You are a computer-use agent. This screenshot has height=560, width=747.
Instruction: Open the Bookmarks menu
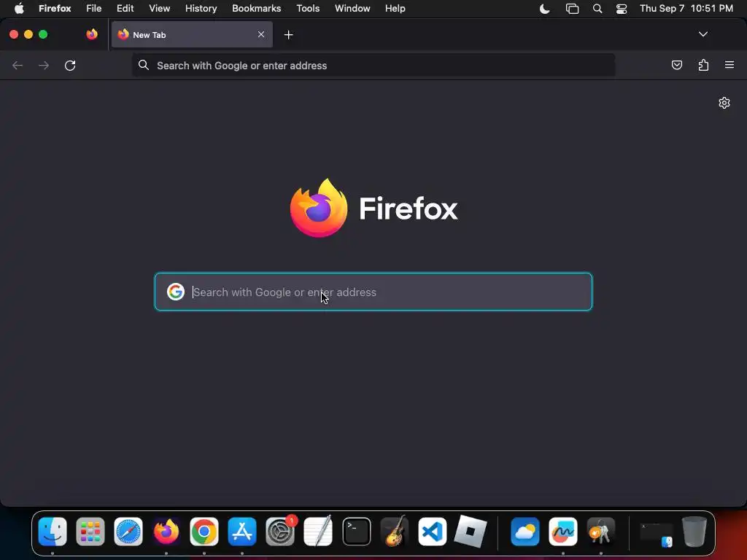coord(256,9)
